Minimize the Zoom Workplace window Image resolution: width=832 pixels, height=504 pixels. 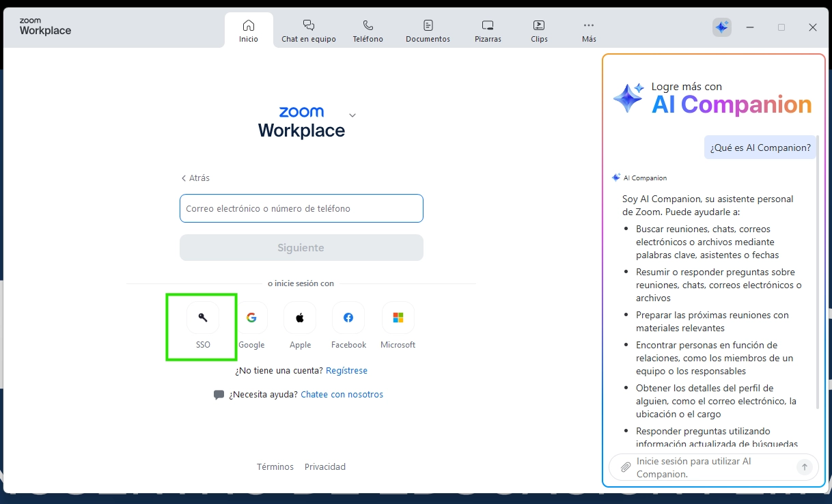click(750, 27)
